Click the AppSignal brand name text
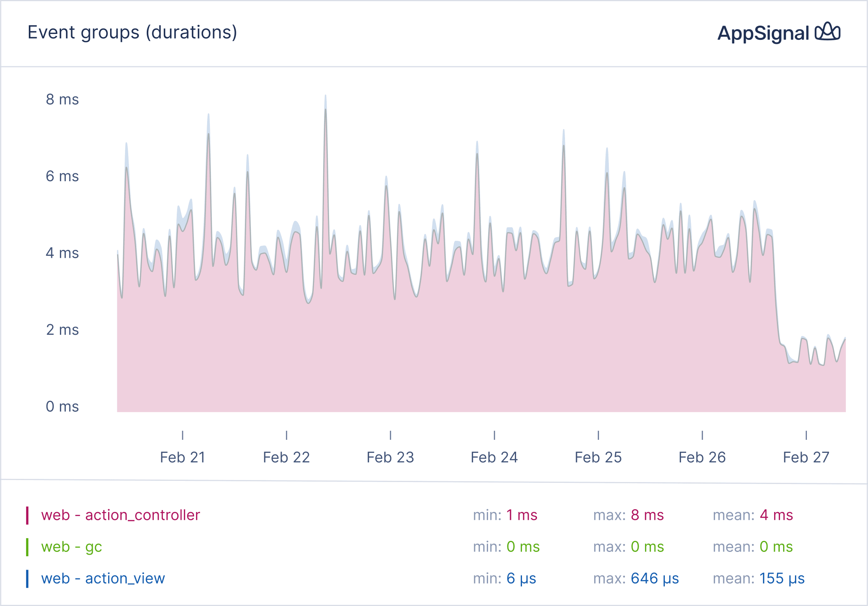This screenshot has width=868, height=606. pos(763,34)
